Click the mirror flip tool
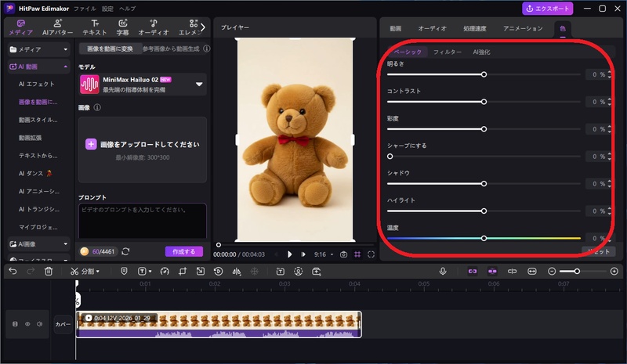Screen dimensions: 627x364 click(x=237, y=272)
